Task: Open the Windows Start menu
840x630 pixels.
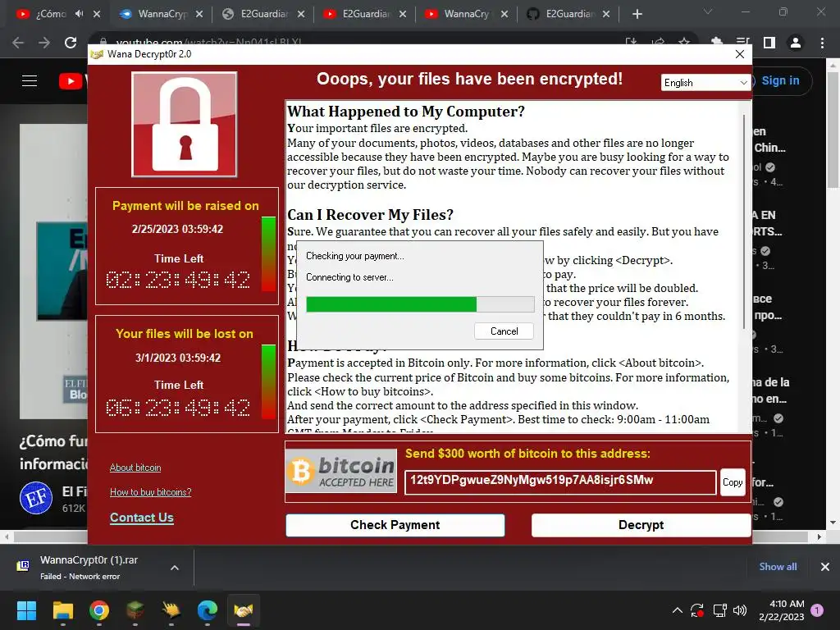Action: 26,610
